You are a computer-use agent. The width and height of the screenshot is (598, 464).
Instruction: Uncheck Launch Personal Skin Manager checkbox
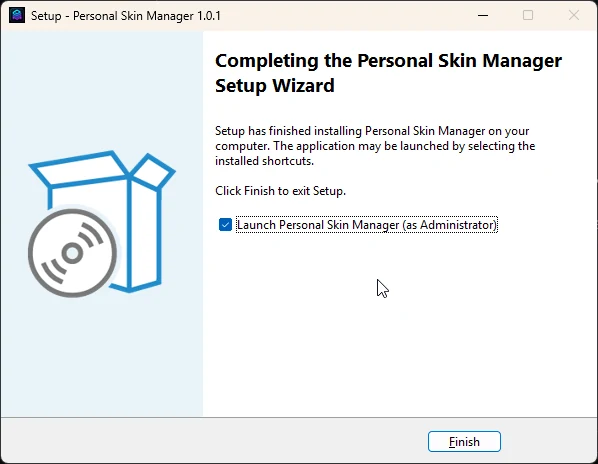coord(225,225)
